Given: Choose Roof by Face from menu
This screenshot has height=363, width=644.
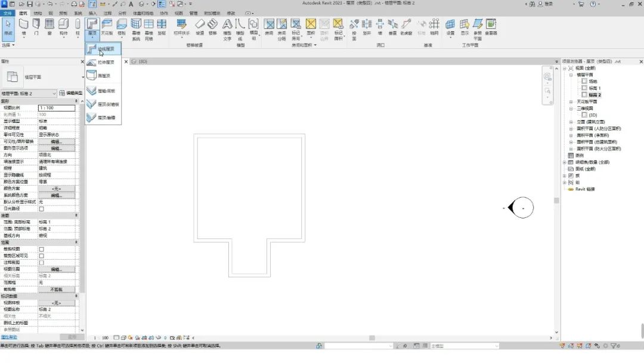Looking at the screenshot, I should pyautogui.click(x=103, y=76).
